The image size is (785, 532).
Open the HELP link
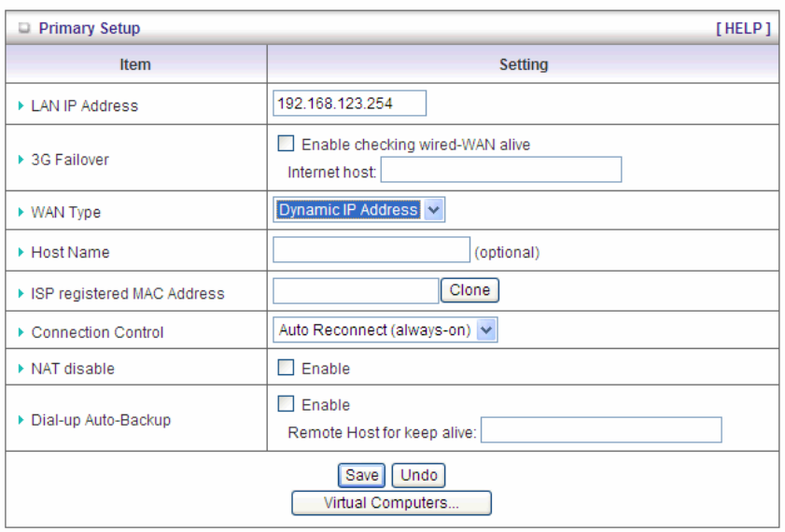(743, 29)
